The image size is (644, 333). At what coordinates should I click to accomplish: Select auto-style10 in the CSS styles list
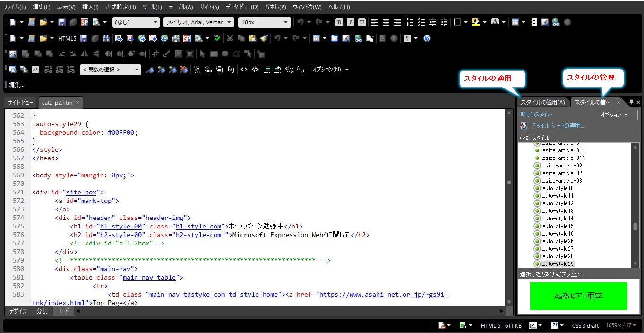tap(558, 188)
